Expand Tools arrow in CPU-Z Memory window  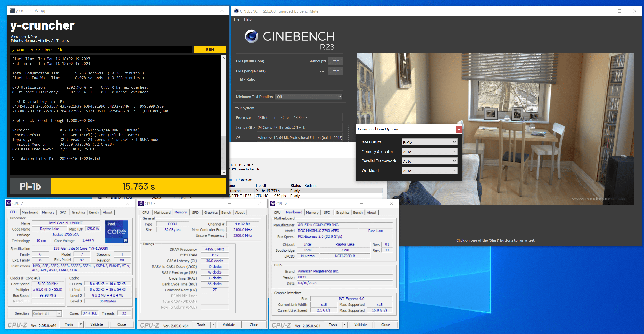213,324
